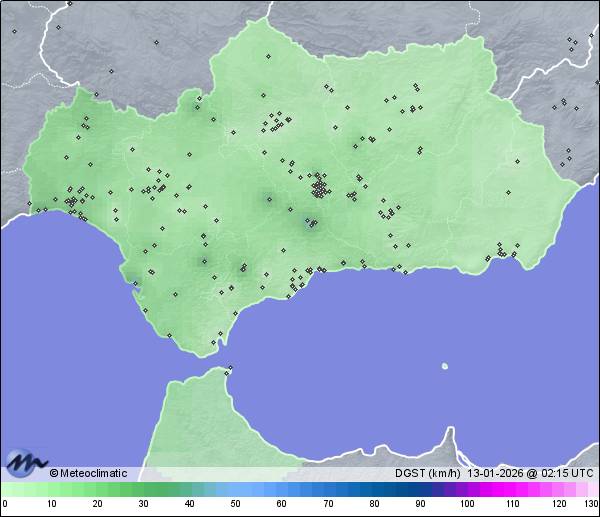The image size is (600, 517).
Task: Open the © Meteoclimatic copyright link
Action: (88, 473)
